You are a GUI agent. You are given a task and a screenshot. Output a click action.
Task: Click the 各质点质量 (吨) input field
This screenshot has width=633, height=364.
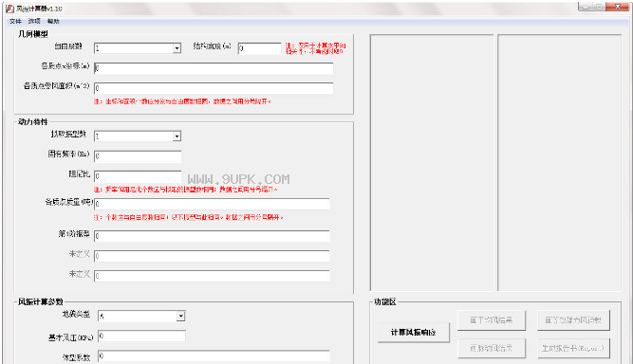coord(212,204)
